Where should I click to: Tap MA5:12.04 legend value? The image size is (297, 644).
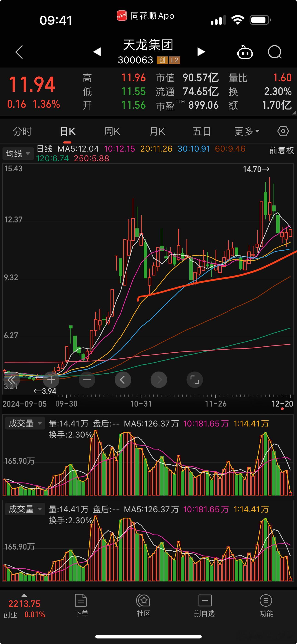click(x=78, y=149)
